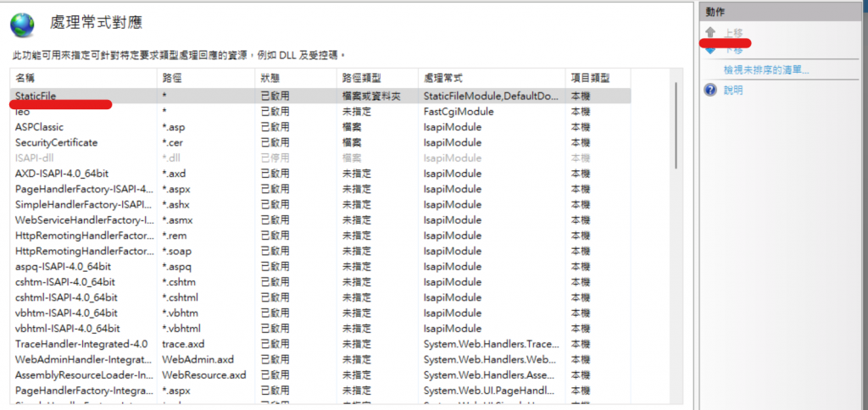Select the cshtm-ISAPI-4.0_64bit handler
Image resolution: width=868 pixels, height=410 pixels.
(64, 282)
